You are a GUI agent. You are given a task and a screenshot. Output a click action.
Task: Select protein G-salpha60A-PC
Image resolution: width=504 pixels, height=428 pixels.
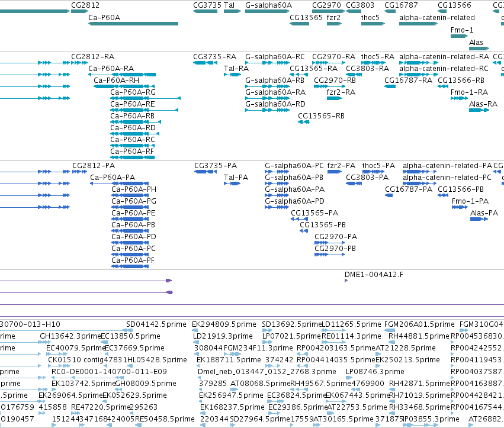(x=294, y=166)
